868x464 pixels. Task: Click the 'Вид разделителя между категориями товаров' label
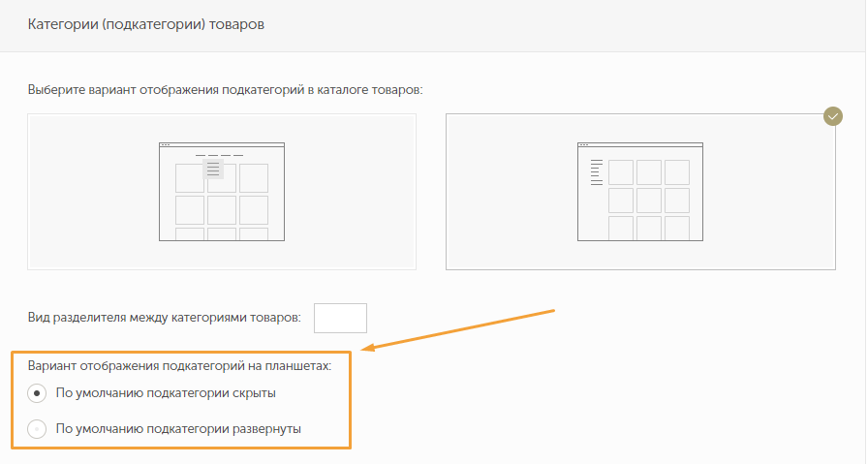coord(165,318)
